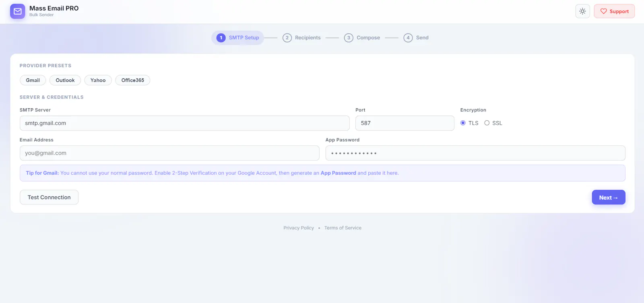Image resolution: width=644 pixels, height=303 pixels.
Task: Open the Send step
Action: 416,38
